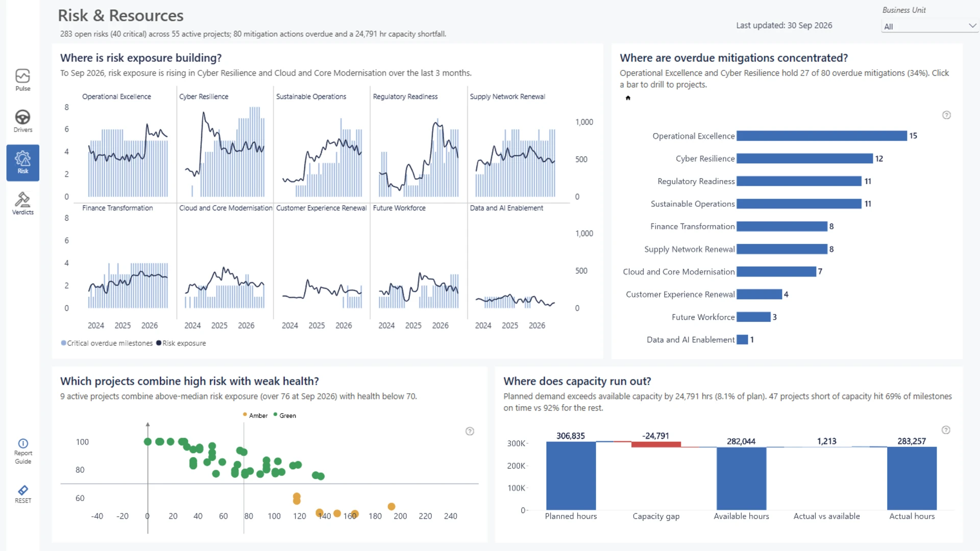Click the RESET diamond icon

coord(23,490)
